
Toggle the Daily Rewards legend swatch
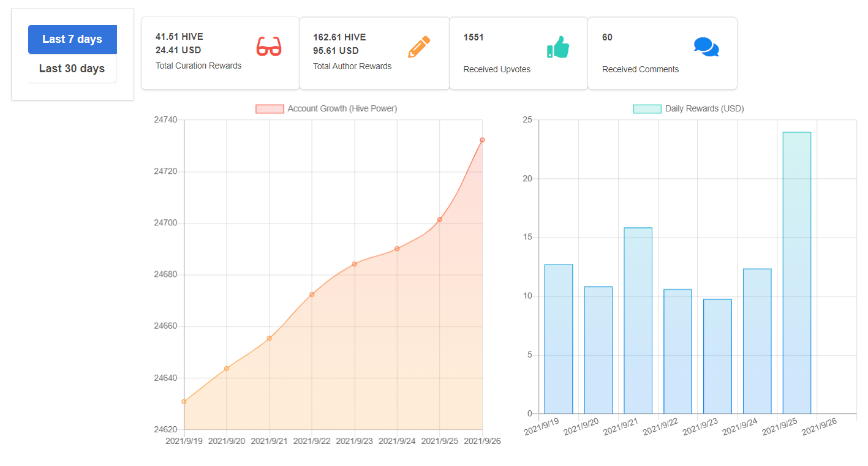(x=647, y=108)
